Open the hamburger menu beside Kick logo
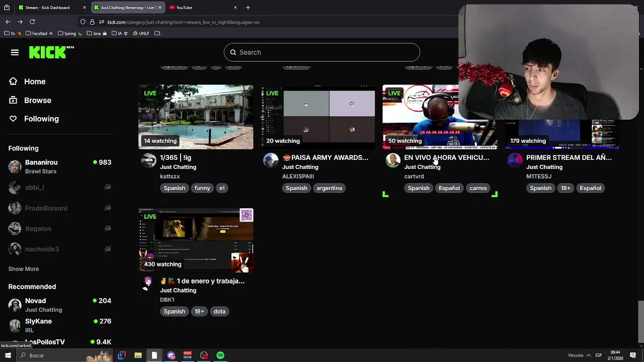Screen dimensions: 644x362 [x=15, y=52]
